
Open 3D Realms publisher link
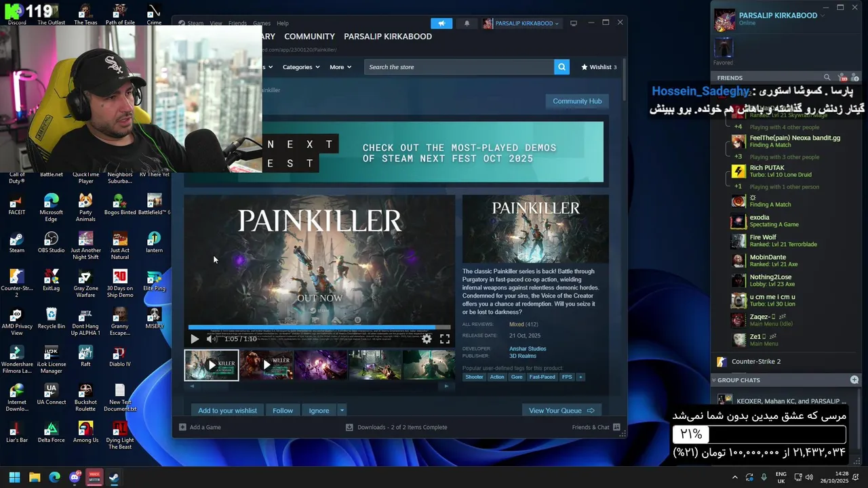[x=523, y=356]
